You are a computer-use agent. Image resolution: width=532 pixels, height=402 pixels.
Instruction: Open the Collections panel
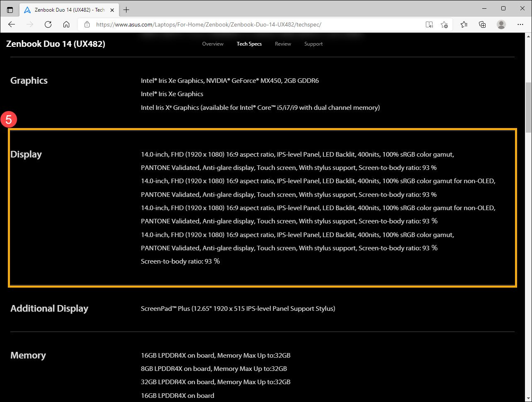tap(482, 24)
